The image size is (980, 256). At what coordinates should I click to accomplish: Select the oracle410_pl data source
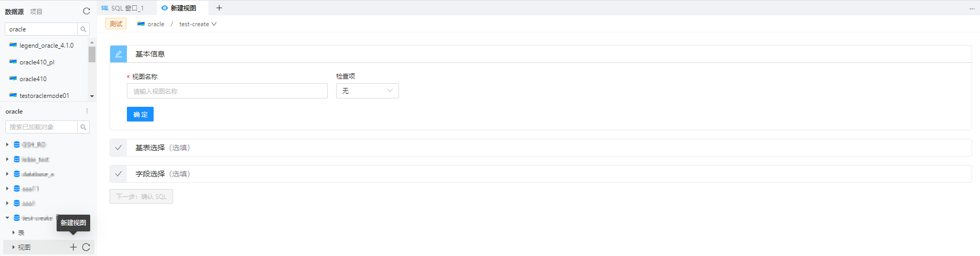37,62
